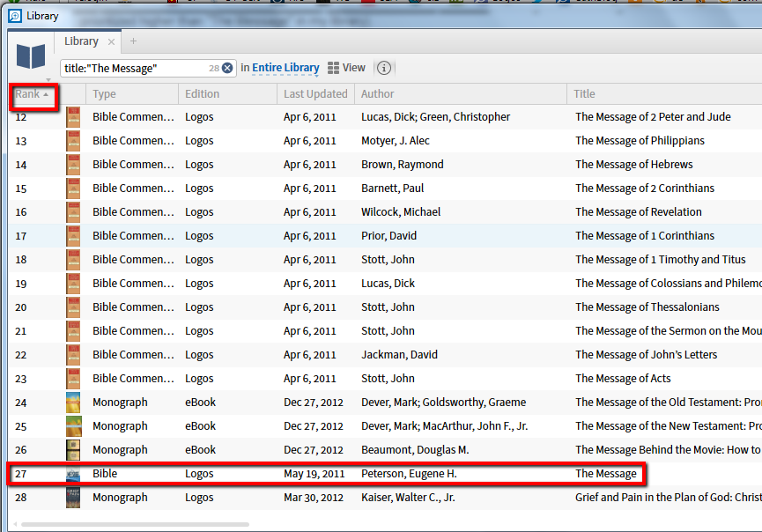Select the Library tab
This screenshot has height=532, width=762.
(x=81, y=41)
